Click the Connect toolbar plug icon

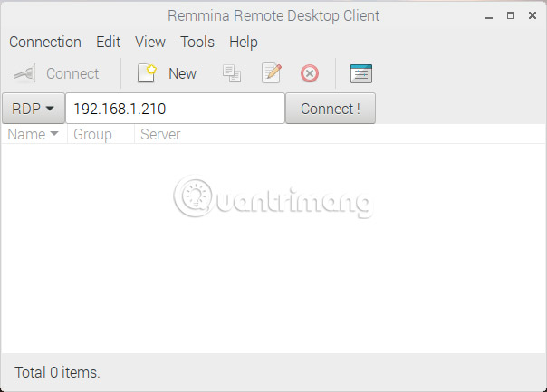click(x=24, y=73)
